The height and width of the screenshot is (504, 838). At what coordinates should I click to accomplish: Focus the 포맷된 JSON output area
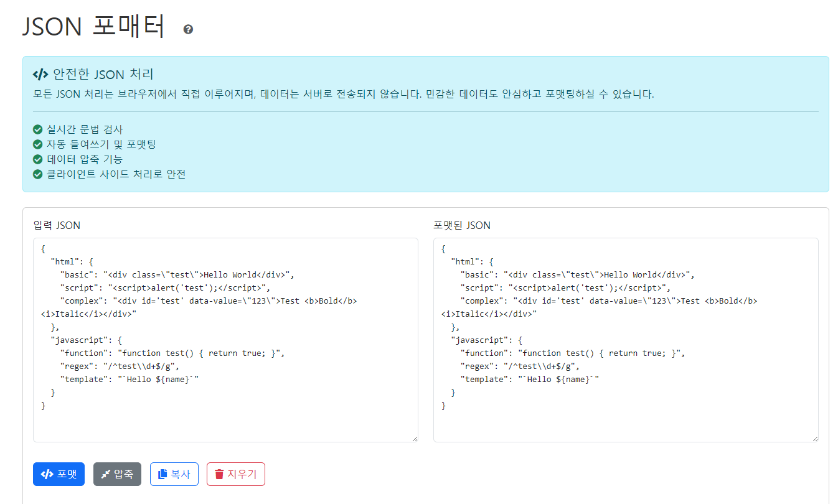pos(626,340)
